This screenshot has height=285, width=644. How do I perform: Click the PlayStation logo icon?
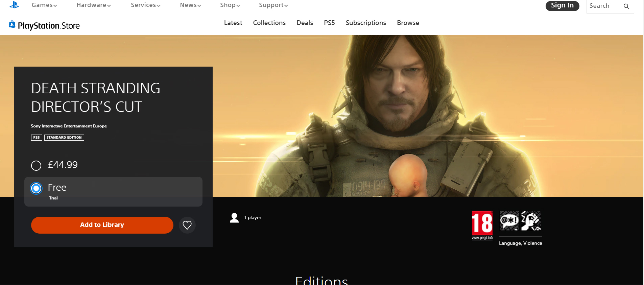pos(14,5)
